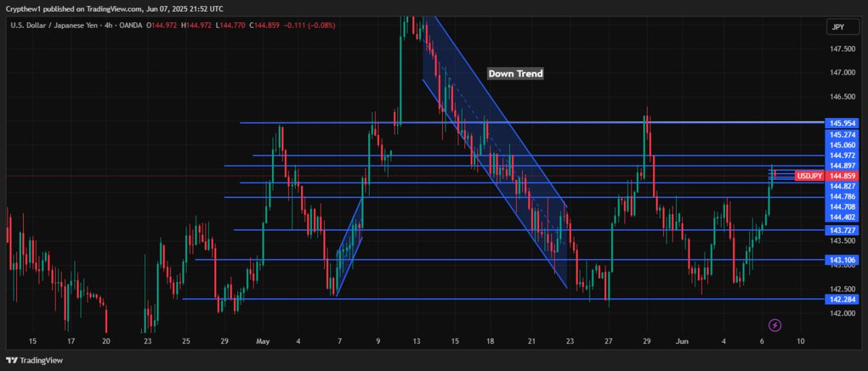Screen dimensions: 868x371
Task: Click date 20 on the time axis
Action: click(x=106, y=340)
